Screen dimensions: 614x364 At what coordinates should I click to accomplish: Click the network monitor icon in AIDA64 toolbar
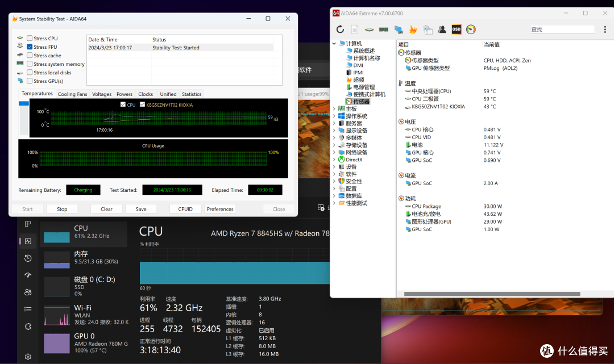click(x=399, y=30)
